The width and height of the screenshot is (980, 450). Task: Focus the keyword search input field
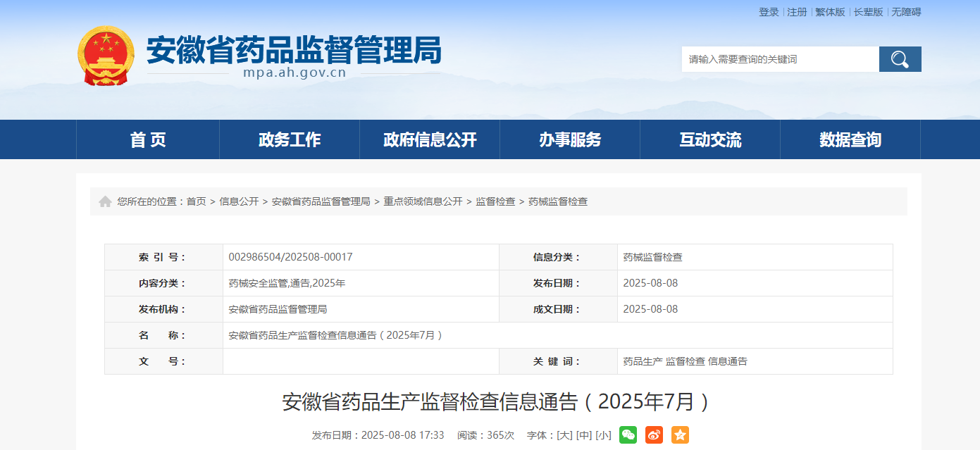click(780, 59)
